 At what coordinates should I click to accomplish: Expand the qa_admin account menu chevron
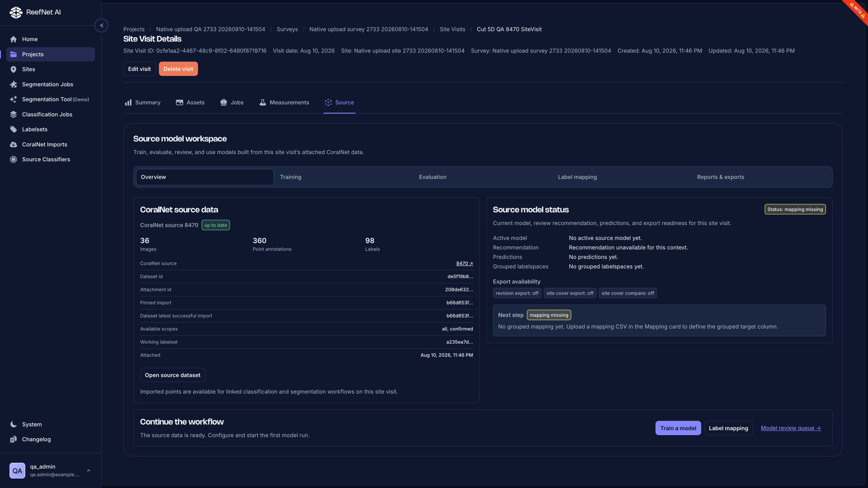pyautogui.click(x=89, y=470)
